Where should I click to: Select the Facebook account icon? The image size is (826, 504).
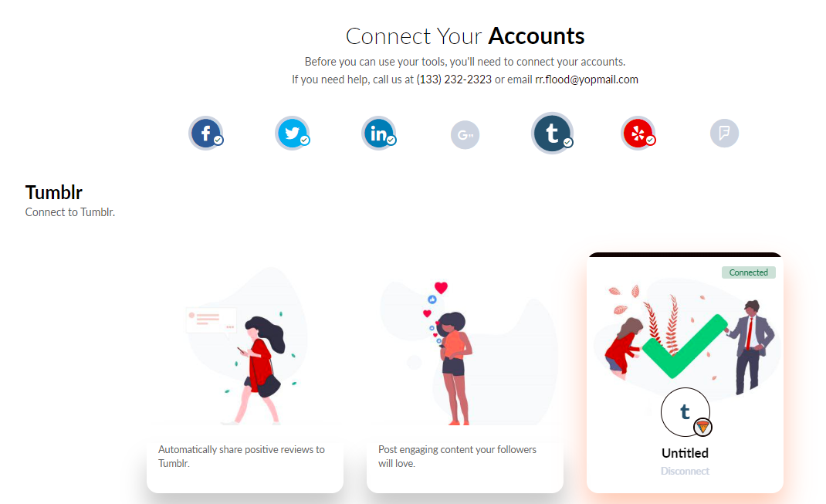206,134
